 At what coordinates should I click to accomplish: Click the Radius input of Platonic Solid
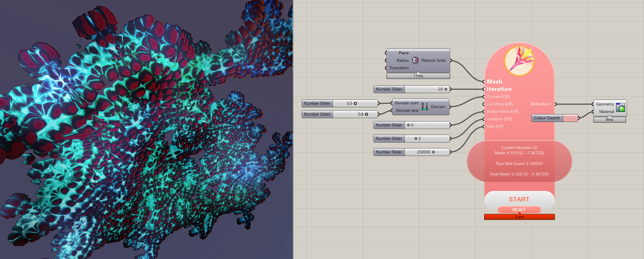403,60
